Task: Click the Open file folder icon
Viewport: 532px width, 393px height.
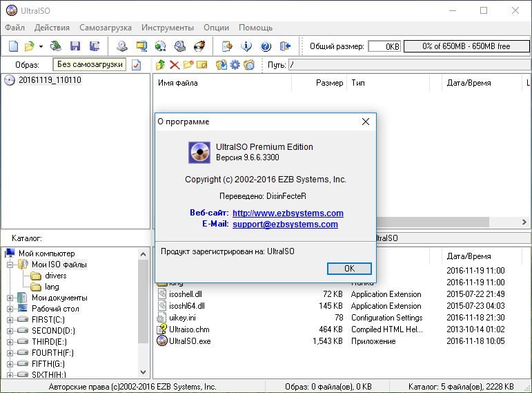Action: point(30,46)
